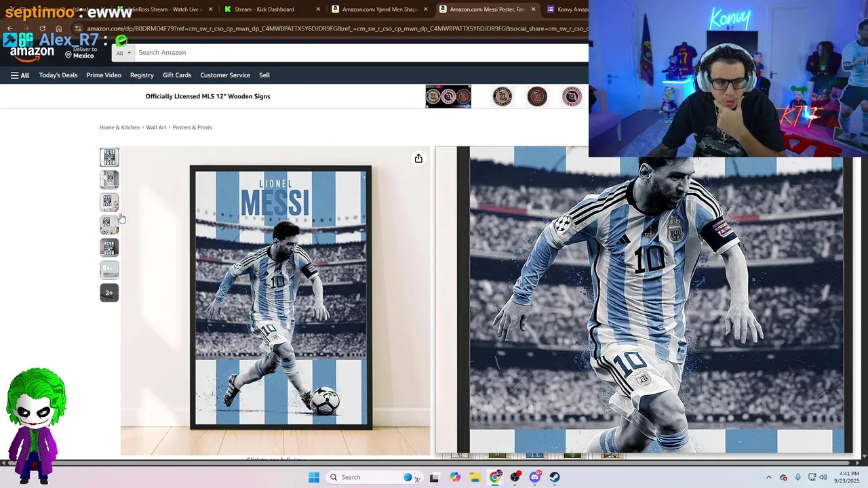Click the browser home button
This screenshot has height=488, width=868.
tap(58, 28)
